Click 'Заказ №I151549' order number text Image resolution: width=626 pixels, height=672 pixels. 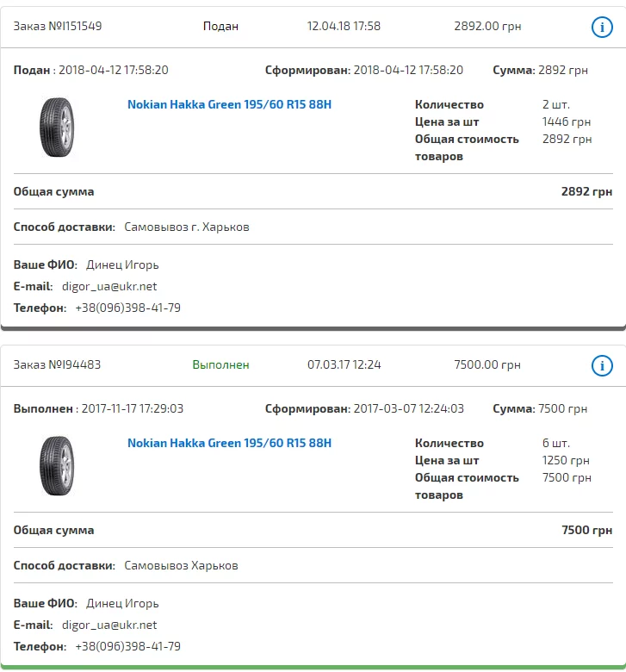tap(58, 27)
